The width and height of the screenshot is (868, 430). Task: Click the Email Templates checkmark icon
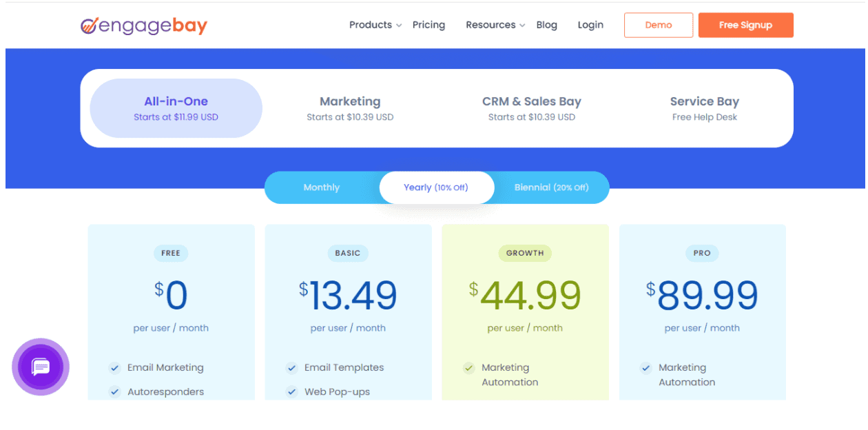click(x=291, y=367)
